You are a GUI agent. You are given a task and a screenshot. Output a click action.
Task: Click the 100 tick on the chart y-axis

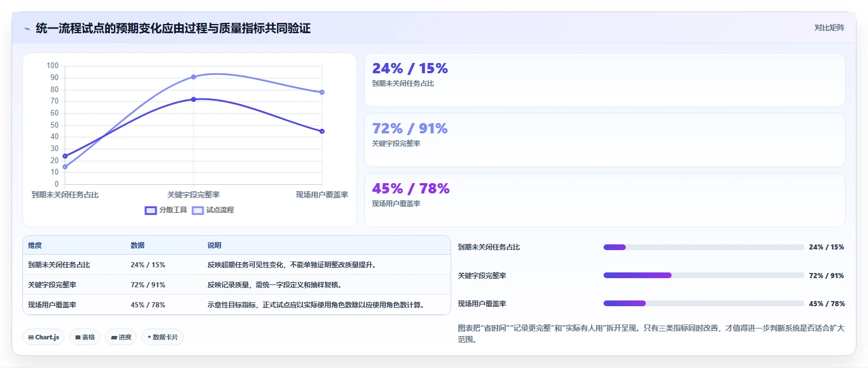[53, 66]
